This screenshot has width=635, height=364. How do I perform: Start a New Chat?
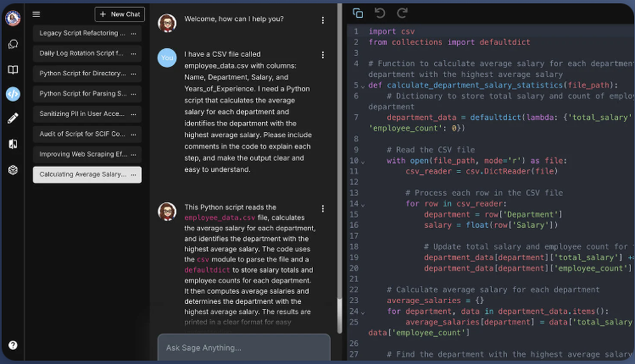pyautogui.click(x=119, y=14)
